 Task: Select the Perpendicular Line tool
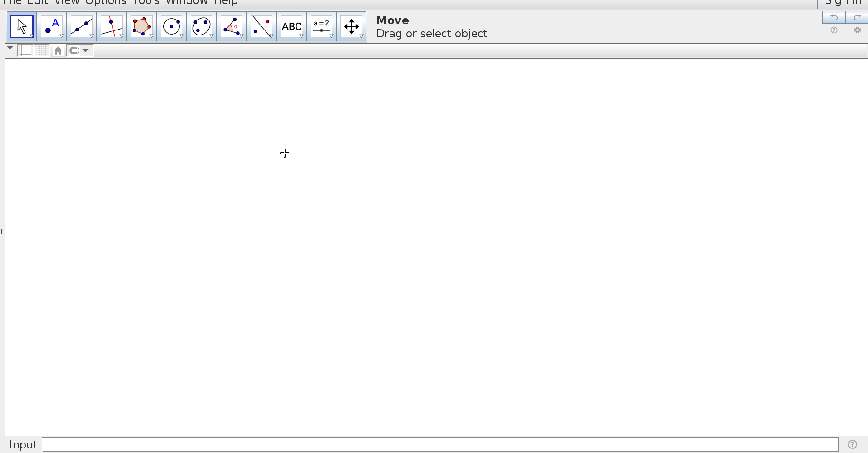(x=112, y=26)
